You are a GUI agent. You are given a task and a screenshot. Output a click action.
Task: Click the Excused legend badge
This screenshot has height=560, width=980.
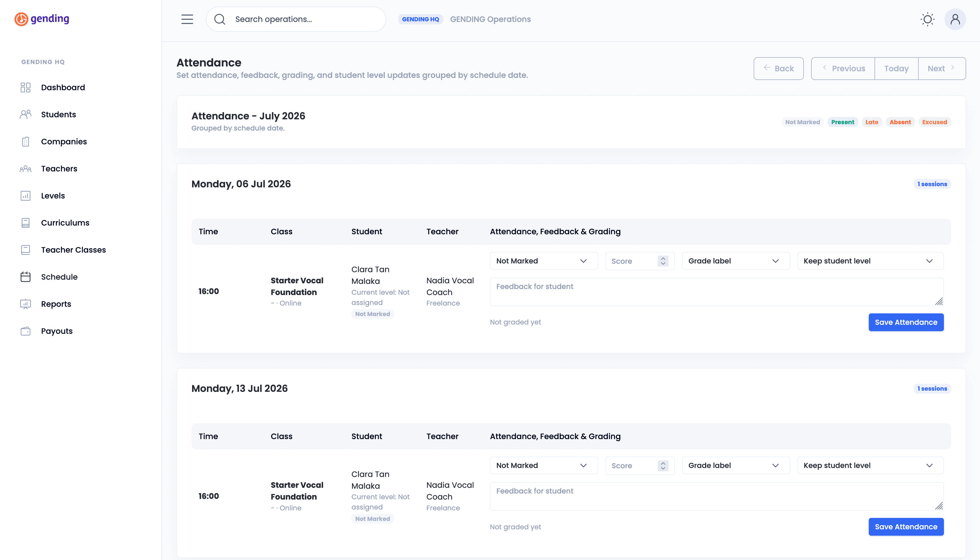tap(934, 122)
